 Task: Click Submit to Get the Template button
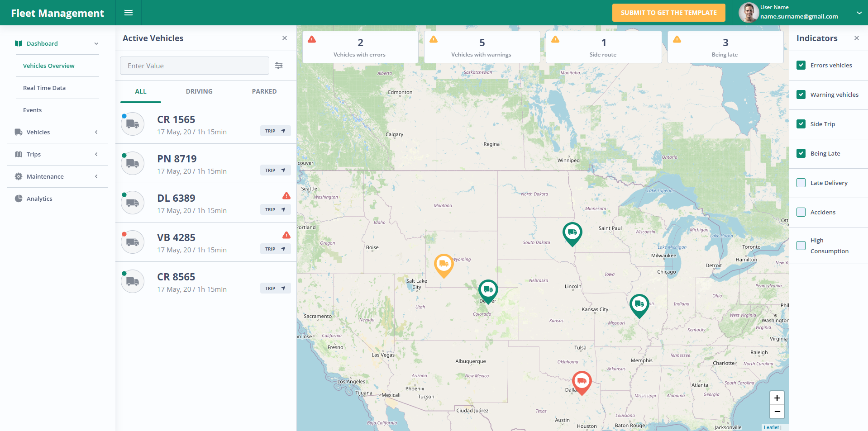(668, 13)
